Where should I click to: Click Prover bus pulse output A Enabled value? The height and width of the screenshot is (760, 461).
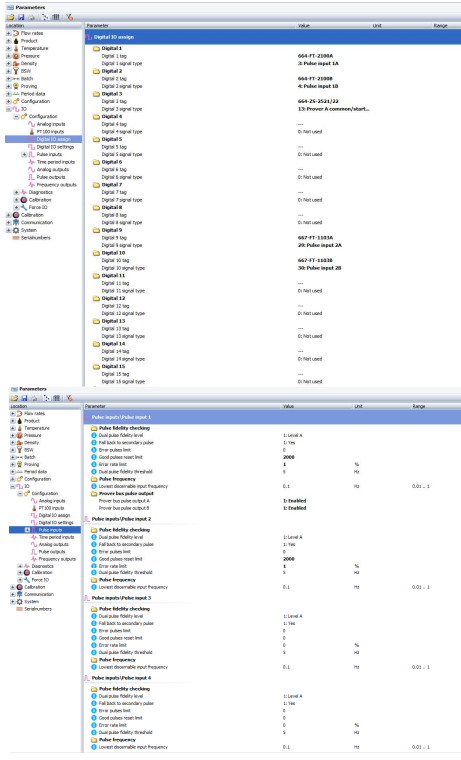click(295, 501)
